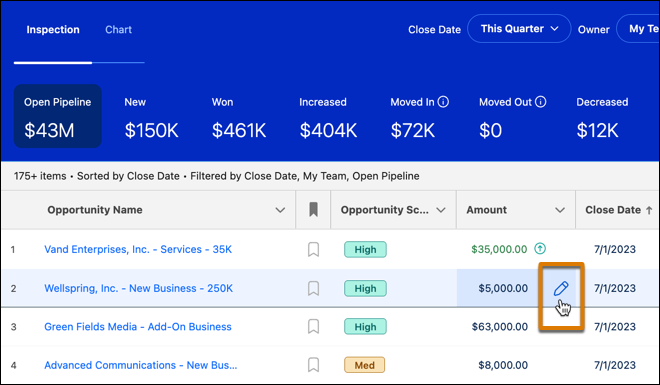Open Green Fields Media - Add-On Business

(138, 327)
